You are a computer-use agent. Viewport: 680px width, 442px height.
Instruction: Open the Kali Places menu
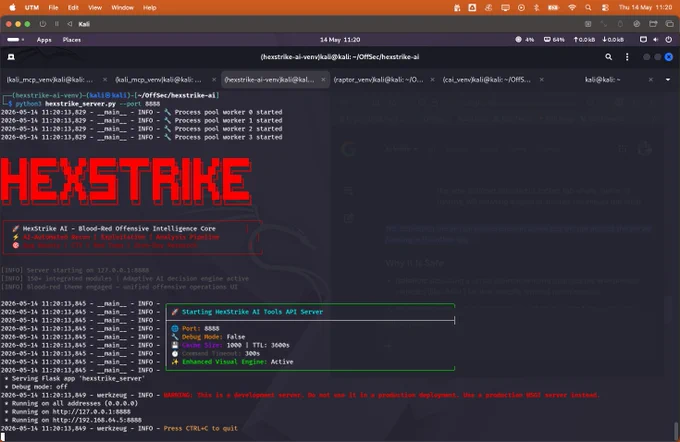click(72, 39)
